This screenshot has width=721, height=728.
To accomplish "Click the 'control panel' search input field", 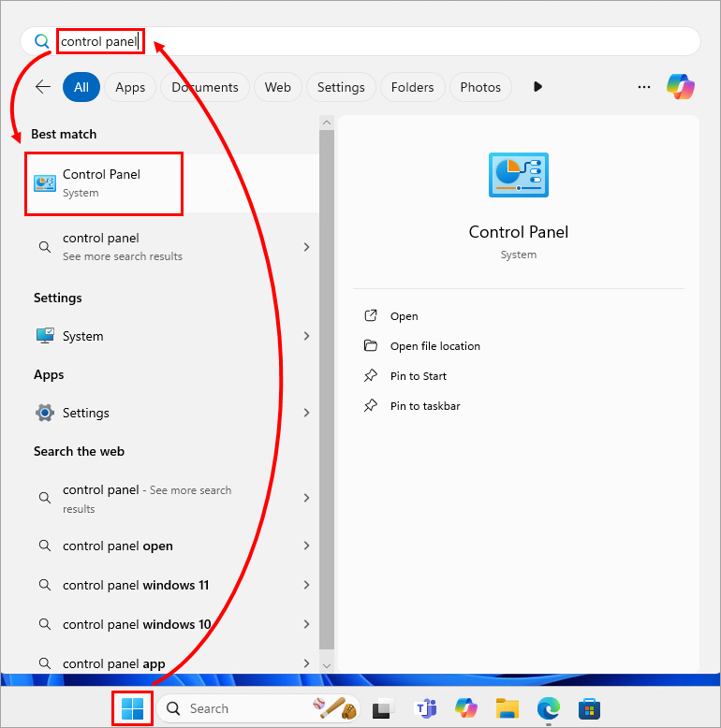I will (x=375, y=41).
